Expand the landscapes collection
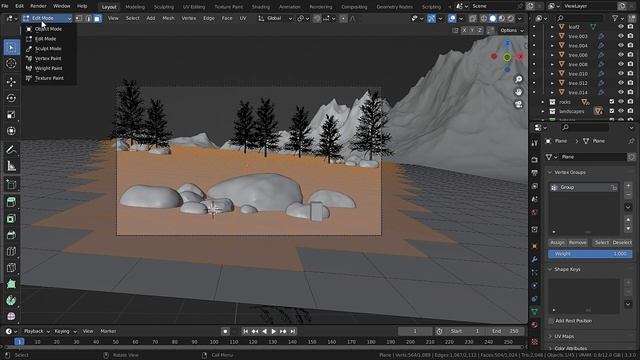Viewport: 640px width, 360px height. (543, 111)
